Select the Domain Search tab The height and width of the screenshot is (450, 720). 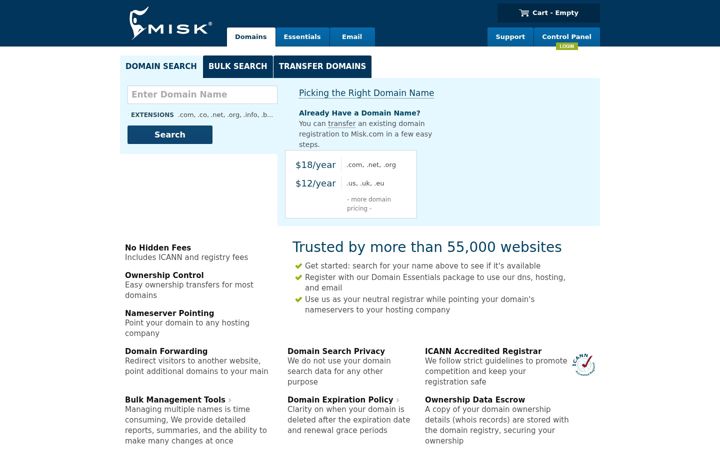pyautogui.click(x=161, y=67)
